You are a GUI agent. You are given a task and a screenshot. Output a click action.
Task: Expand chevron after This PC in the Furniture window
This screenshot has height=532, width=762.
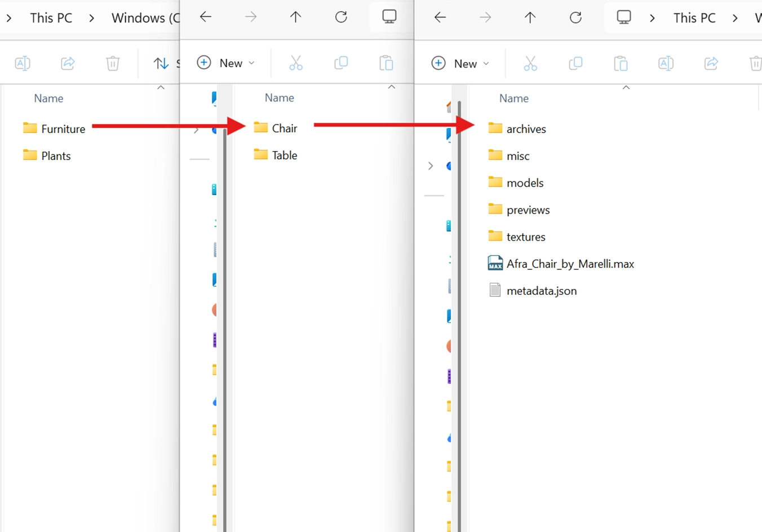point(91,18)
